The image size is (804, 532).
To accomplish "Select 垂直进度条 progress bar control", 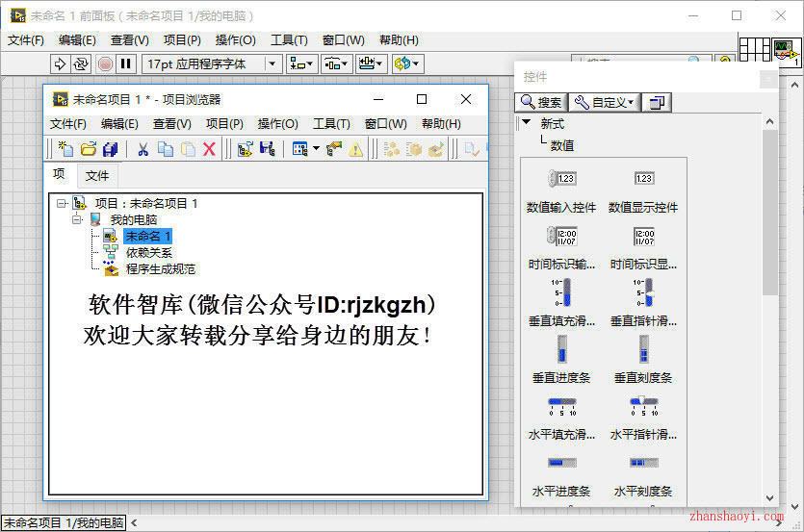I will [561, 360].
